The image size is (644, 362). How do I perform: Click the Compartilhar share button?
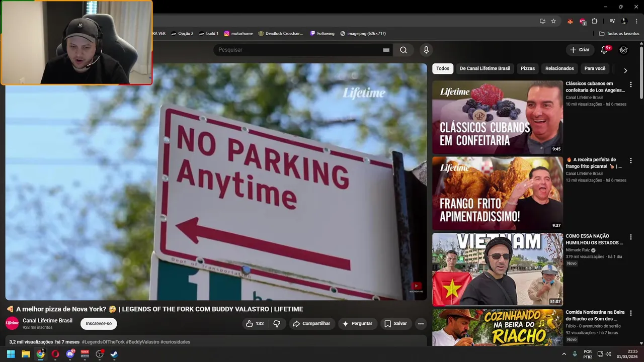tap(311, 324)
